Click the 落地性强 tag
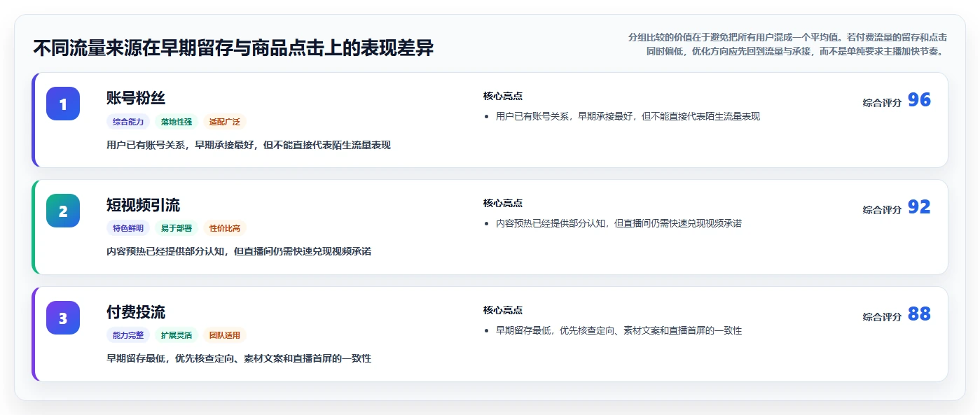The width and height of the screenshot is (980, 415). pos(177,122)
